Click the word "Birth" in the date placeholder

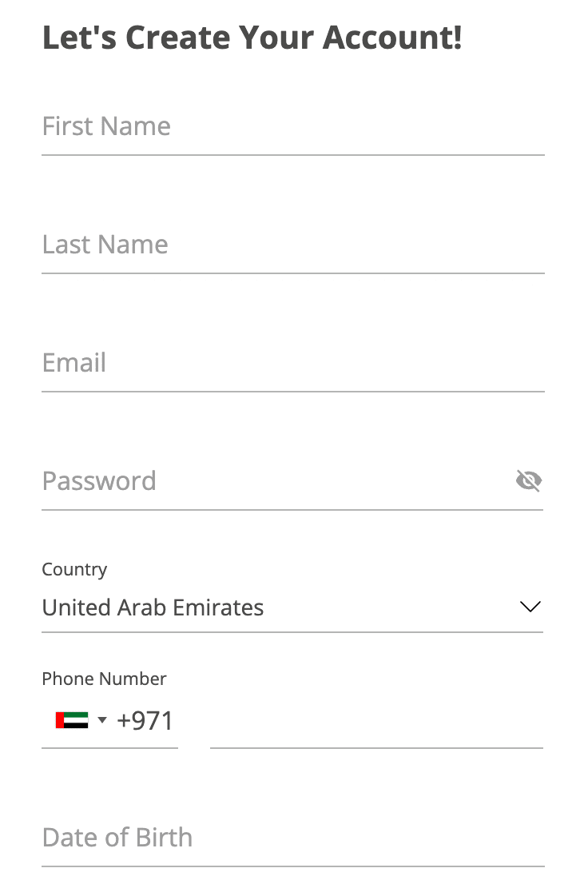(165, 838)
